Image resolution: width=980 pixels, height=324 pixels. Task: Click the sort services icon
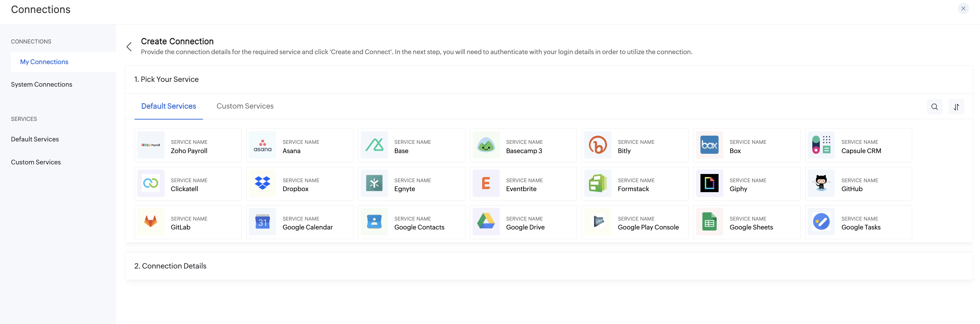click(956, 107)
